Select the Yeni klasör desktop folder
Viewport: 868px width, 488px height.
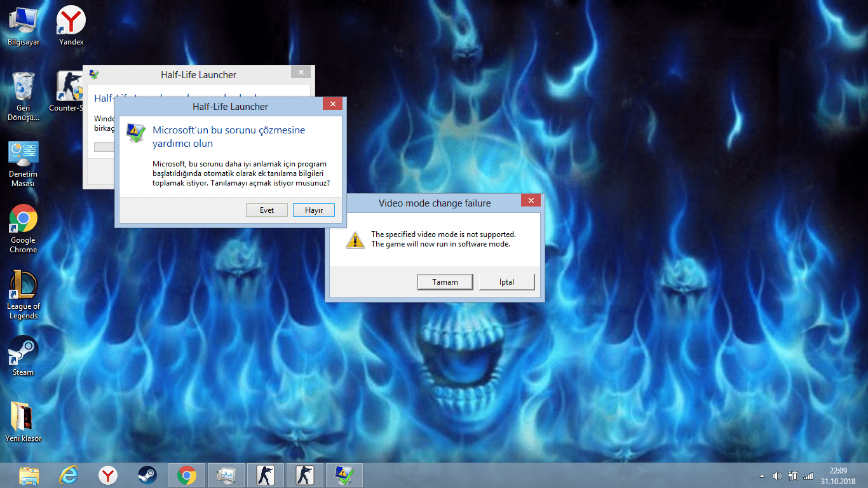pos(24,422)
